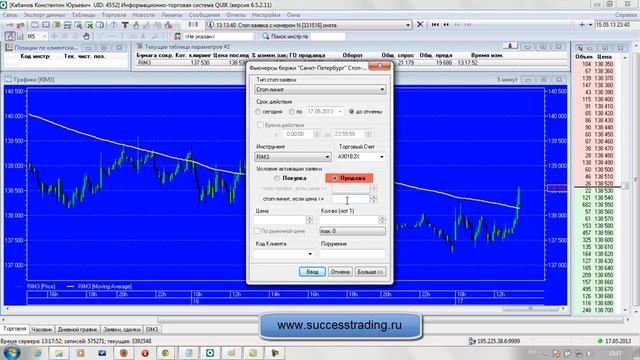
Task: Select the "по" date radio button
Action: [291, 111]
